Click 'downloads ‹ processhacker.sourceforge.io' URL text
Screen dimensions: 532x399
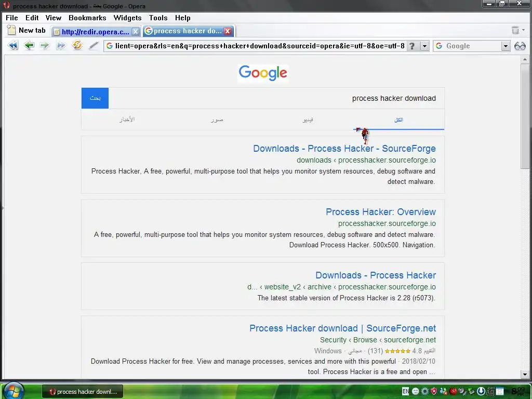366,160
